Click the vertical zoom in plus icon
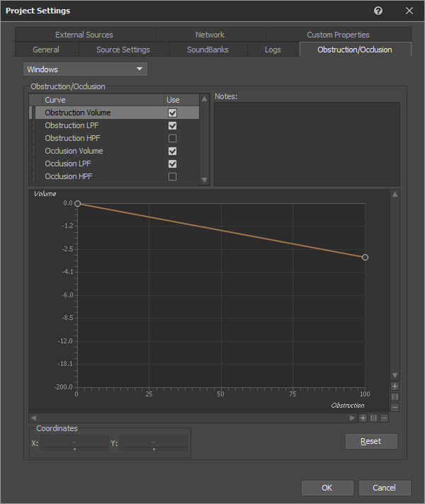Image resolution: width=425 pixels, height=504 pixels. [x=395, y=386]
